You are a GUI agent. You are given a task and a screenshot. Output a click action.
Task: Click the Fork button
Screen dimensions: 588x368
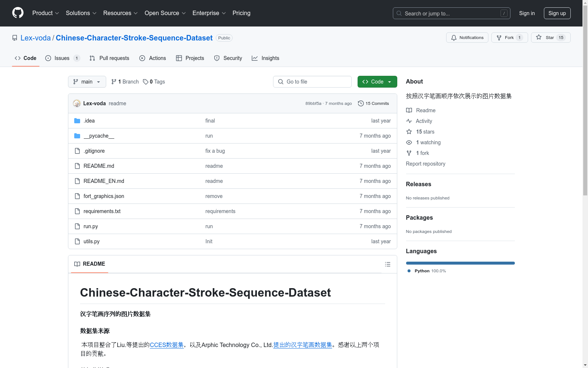click(x=509, y=38)
